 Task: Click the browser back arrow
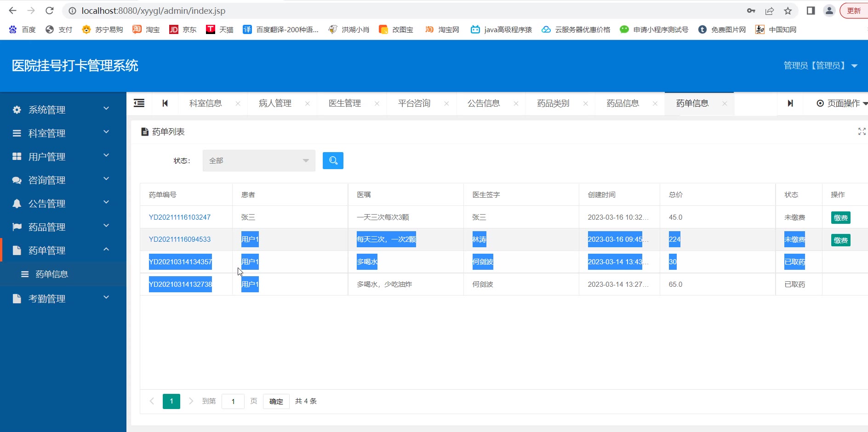coord(12,11)
